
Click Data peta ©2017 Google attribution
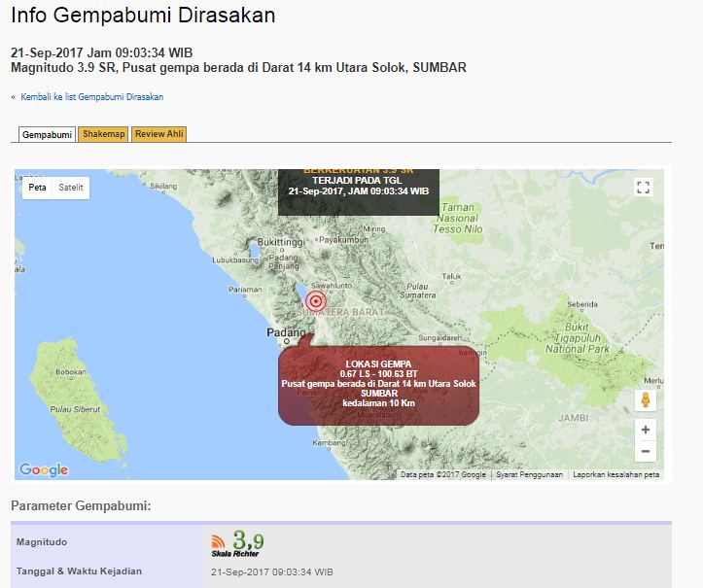443,474
